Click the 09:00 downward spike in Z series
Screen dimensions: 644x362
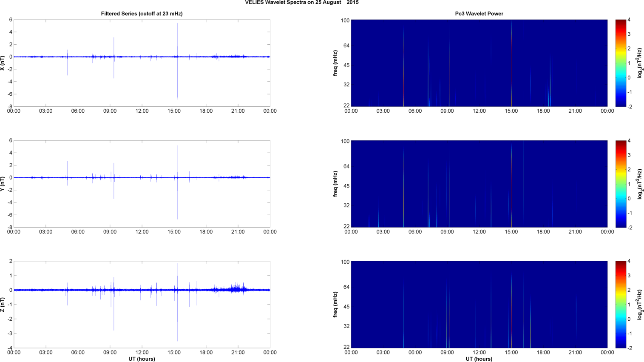[113, 304]
